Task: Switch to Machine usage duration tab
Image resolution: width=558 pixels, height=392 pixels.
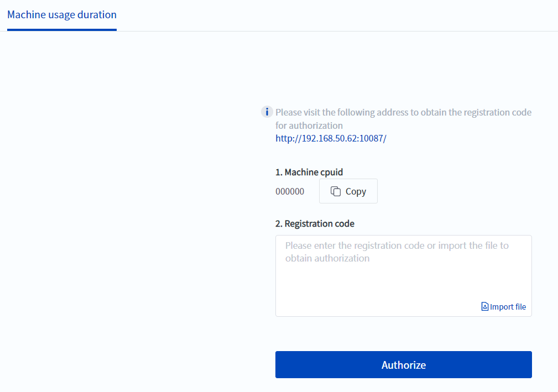Action: (62, 14)
